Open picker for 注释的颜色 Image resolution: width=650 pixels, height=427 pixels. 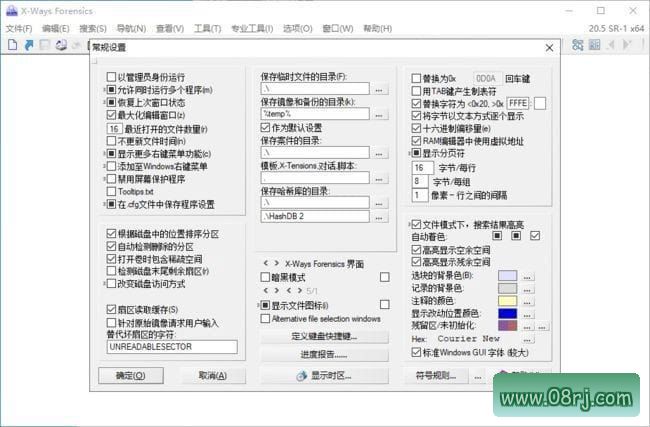(x=527, y=302)
